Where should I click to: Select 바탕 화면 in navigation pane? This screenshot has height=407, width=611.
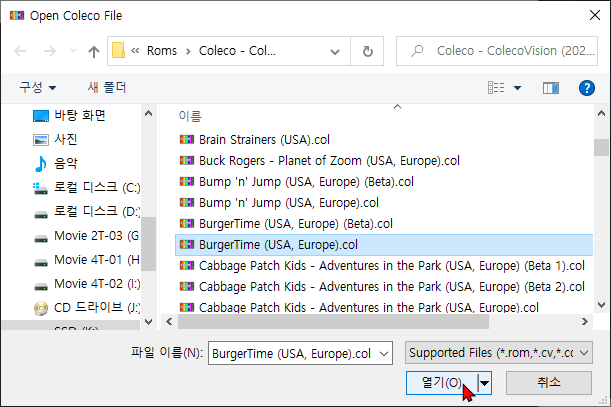coord(80,115)
